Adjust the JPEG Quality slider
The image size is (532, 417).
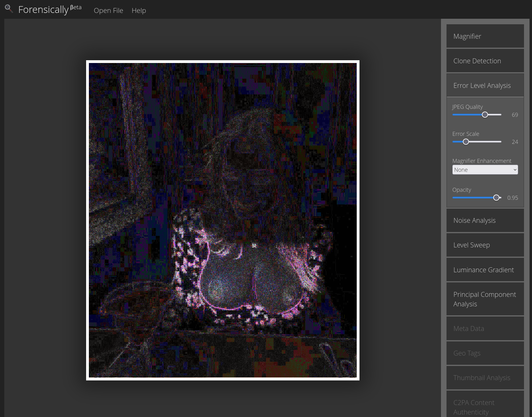pos(477,115)
